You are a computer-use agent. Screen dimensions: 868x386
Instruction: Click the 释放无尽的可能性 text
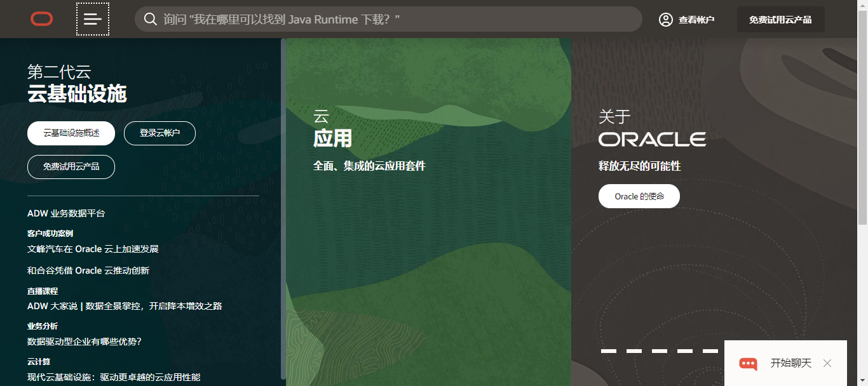639,166
